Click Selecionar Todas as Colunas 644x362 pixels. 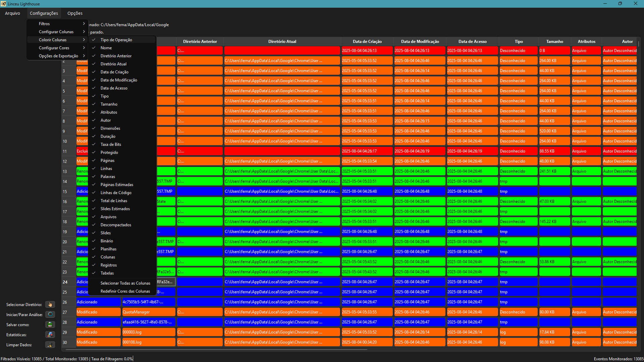[125, 283]
